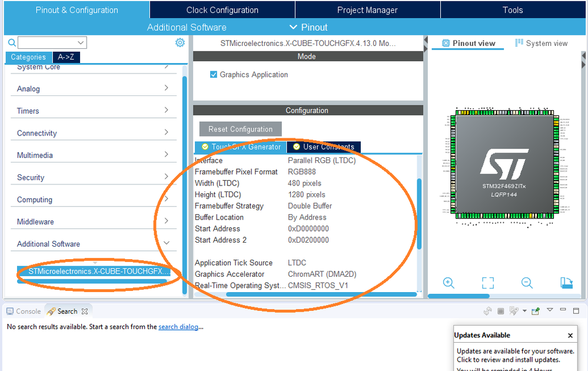The image size is (588, 371).
Task: Expand the Connectivity category
Action: [94, 133]
